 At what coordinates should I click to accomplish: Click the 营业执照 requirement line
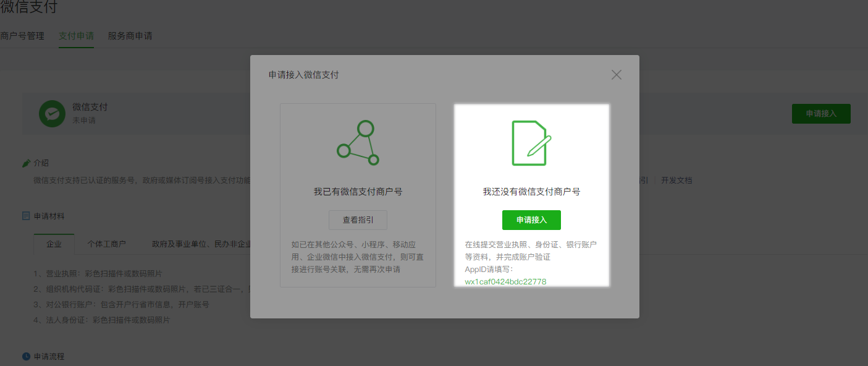pyautogui.click(x=98, y=274)
